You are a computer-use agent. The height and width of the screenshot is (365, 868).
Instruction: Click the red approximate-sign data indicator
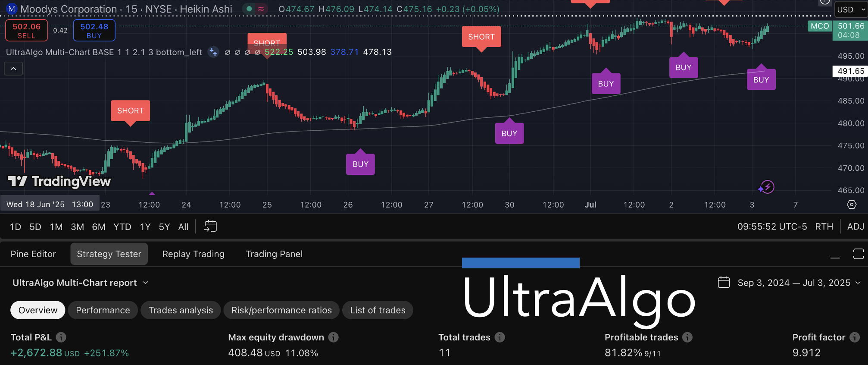click(x=261, y=9)
